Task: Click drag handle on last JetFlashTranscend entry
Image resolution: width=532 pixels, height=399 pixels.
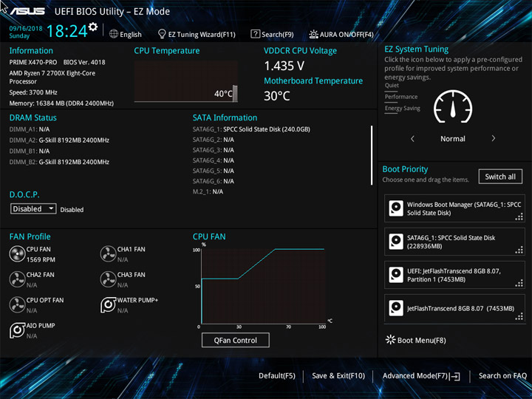Action: click(519, 316)
